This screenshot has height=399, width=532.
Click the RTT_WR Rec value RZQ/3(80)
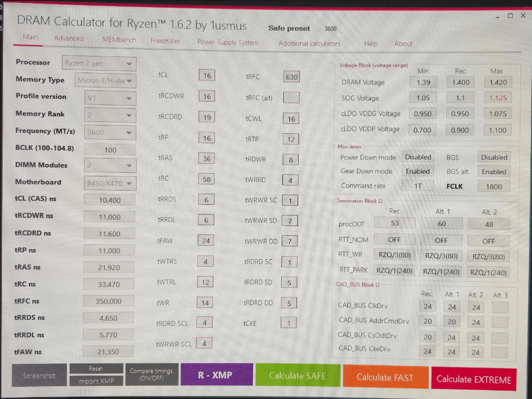pyautogui.click(x=395, y=255)
